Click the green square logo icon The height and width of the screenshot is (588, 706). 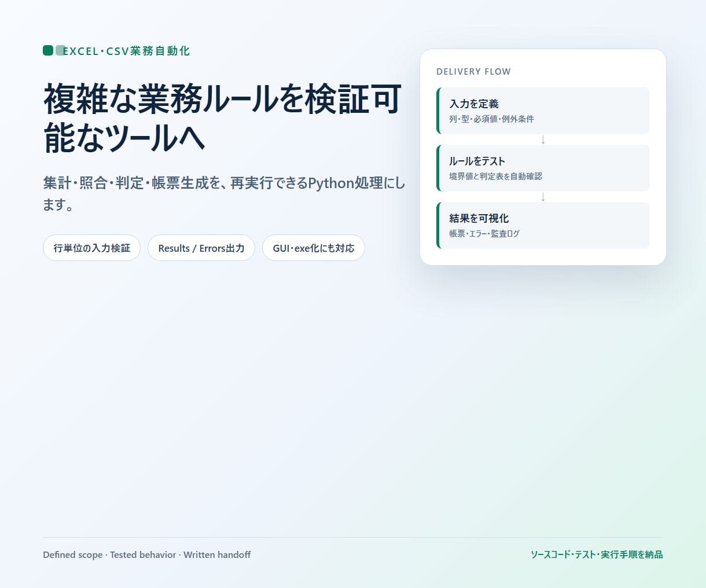click(x=48, y=50)
